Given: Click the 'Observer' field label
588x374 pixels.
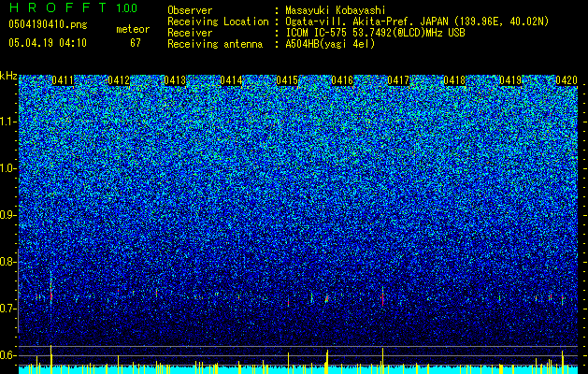Looking at the screenshot, I should 190,10.
